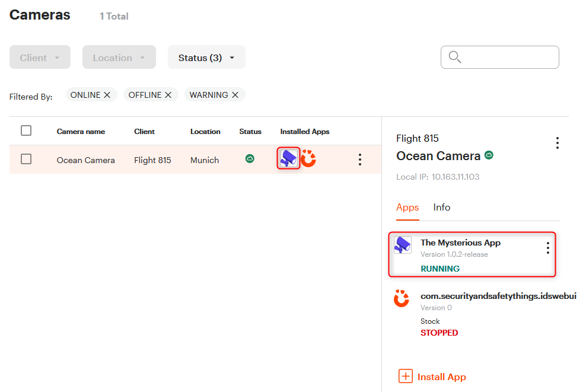Screen dimensions: 586x392
Task: Click the magnifying glass search icon
Action: (455, 57)
